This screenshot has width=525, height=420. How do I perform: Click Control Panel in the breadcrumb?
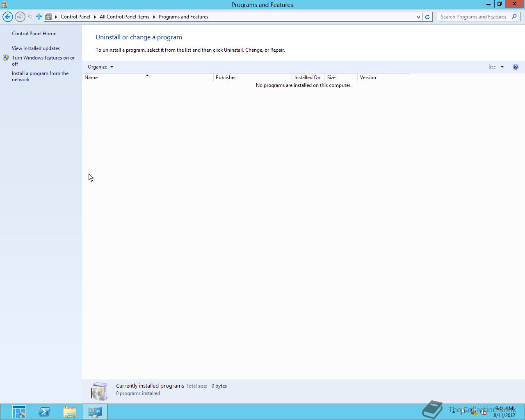click(75, 17)
